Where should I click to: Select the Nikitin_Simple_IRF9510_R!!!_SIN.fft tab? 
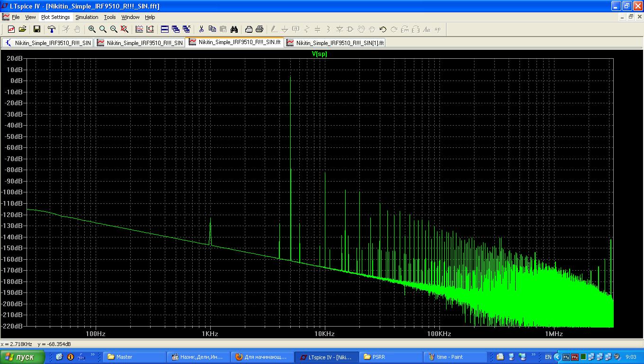click(235, 42)
